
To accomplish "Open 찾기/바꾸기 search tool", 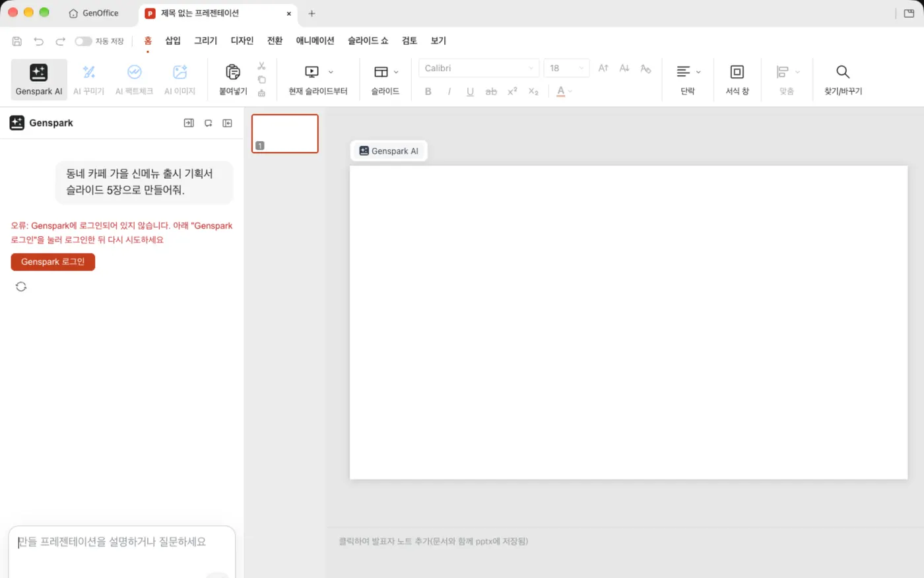I will pos(843,79).
